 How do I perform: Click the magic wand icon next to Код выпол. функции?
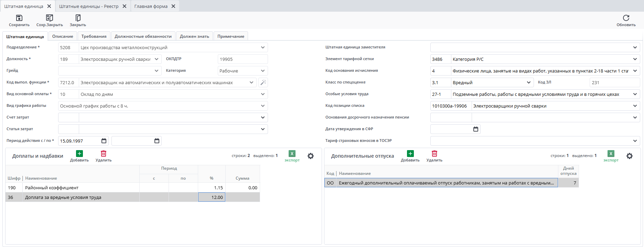tap(263, 82)
